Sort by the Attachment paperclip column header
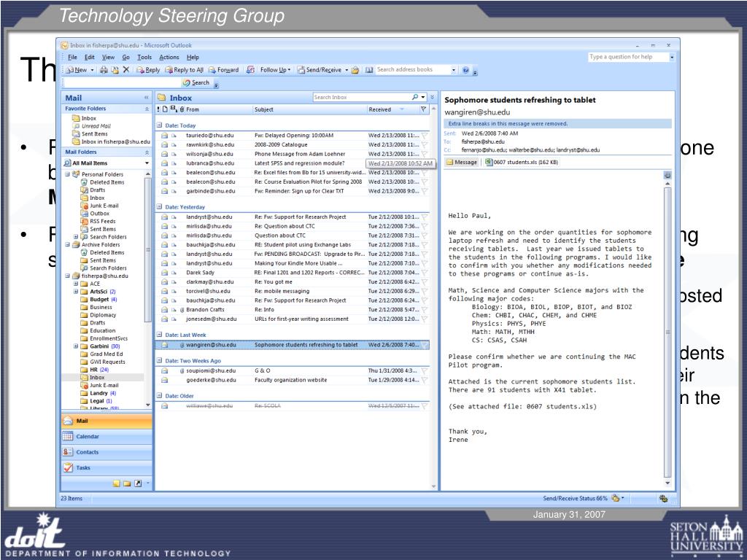 (182, 109)
